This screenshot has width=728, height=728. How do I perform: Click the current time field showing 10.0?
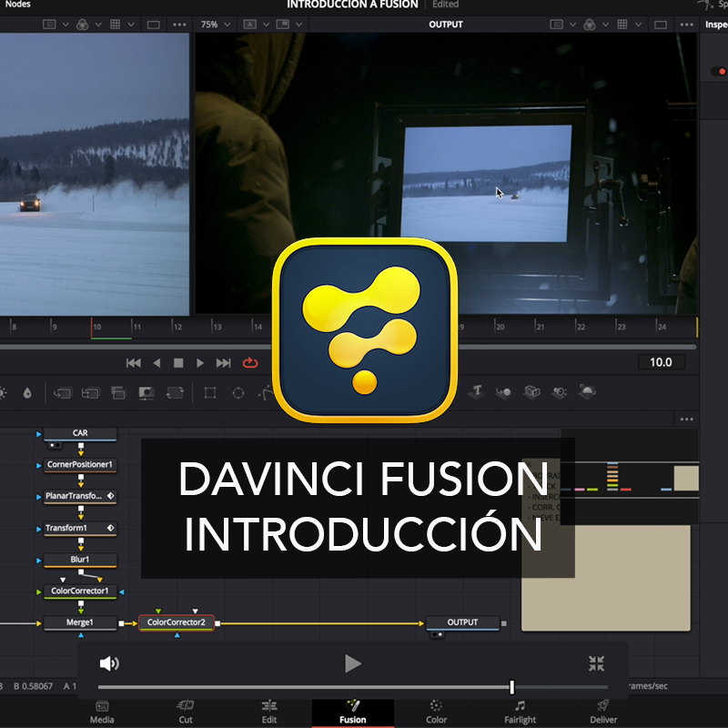[661, 362]
